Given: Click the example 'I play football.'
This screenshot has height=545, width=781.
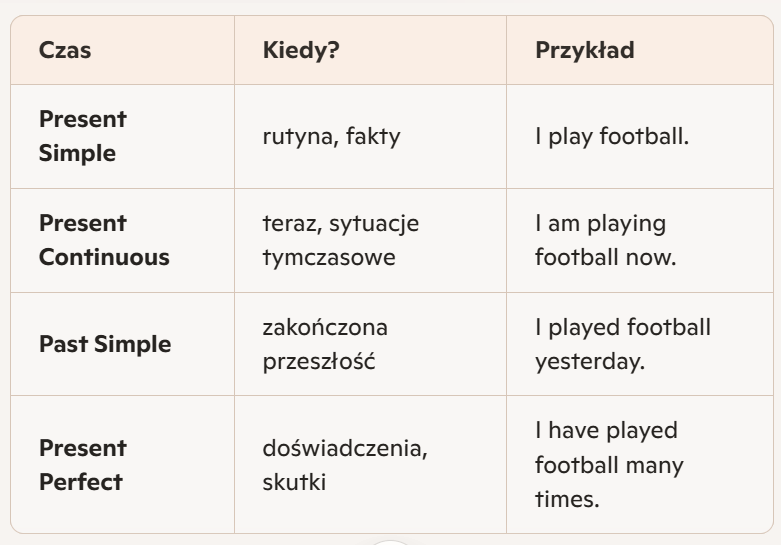Looking at the screenshot, I should tap(612, 136).
